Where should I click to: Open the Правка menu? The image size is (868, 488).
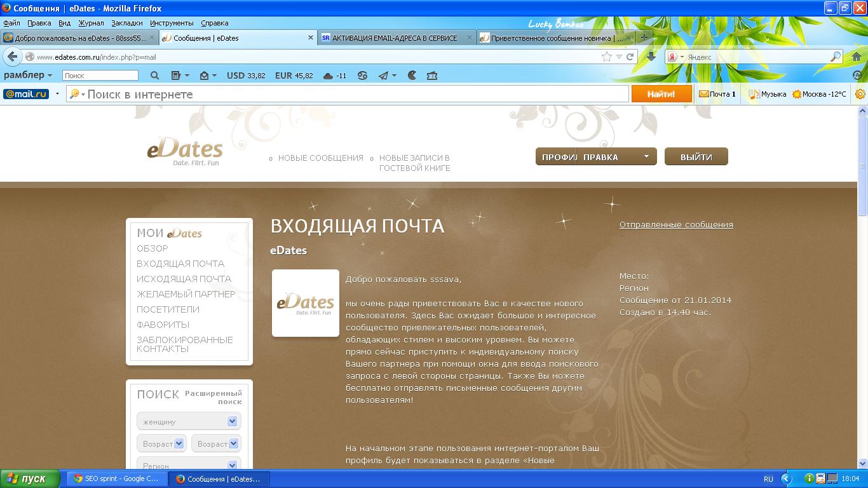(39, 23)
